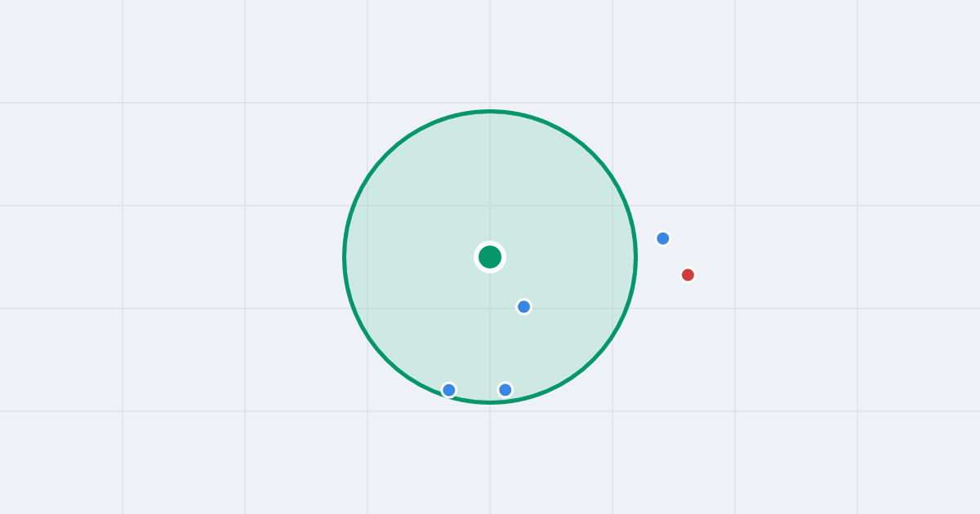Click the vertical grid line directly above the circle
Image resolution: width=980 pixels, height=514 pixels.
tap(490, 53)
